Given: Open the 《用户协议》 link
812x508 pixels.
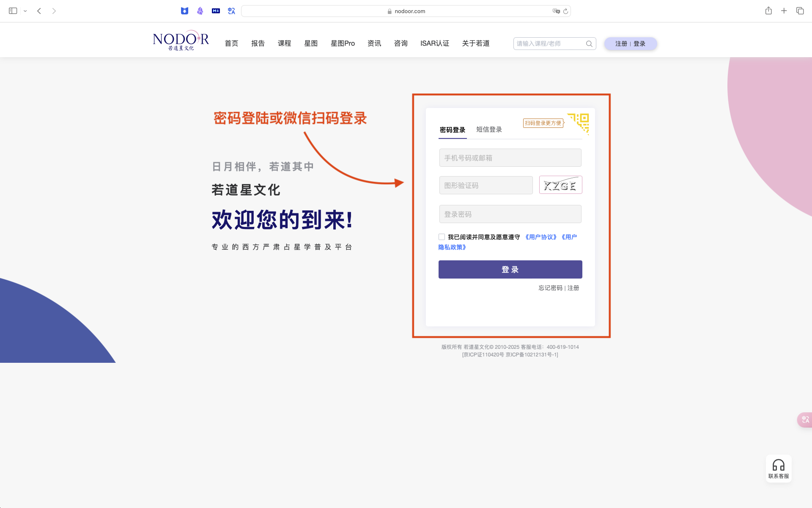Looking at the screenshot, I should coord(540,237).
